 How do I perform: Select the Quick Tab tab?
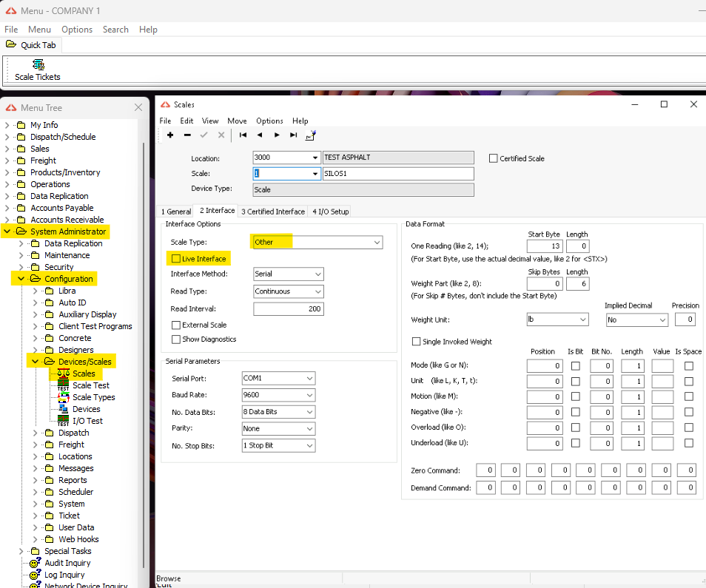31,45
